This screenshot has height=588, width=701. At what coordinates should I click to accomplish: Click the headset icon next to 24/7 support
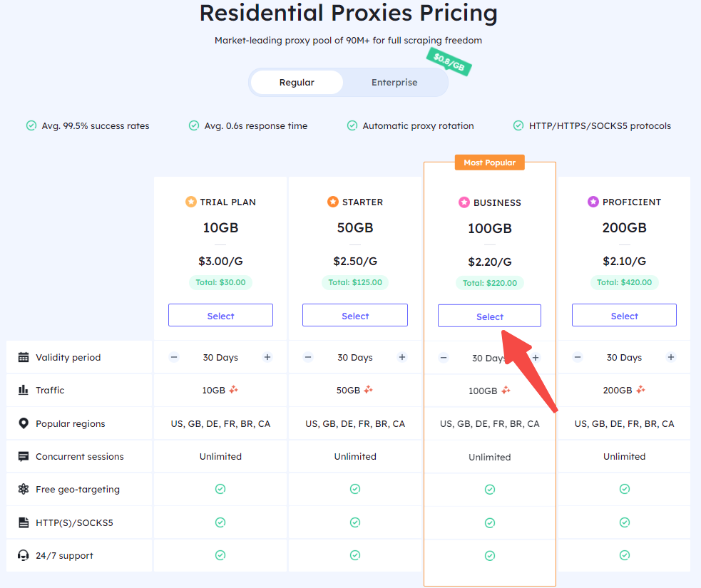pos(24,555)
